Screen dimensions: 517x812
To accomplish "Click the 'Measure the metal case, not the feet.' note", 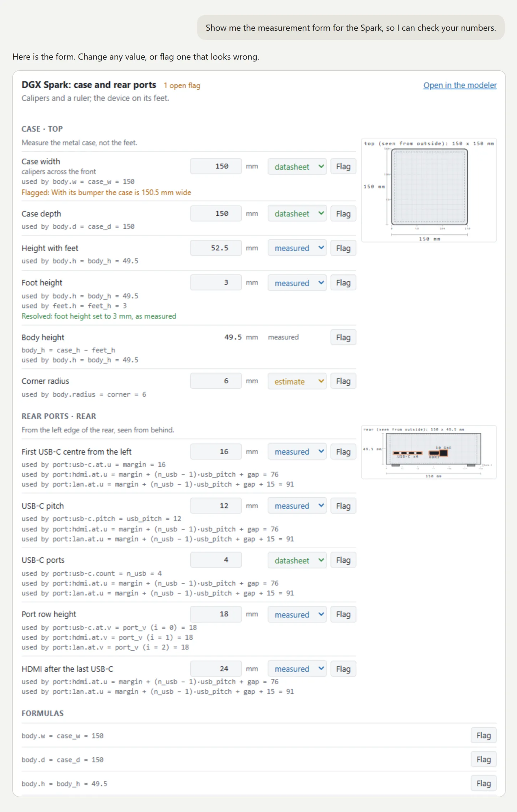I will [x=79, y=142].
